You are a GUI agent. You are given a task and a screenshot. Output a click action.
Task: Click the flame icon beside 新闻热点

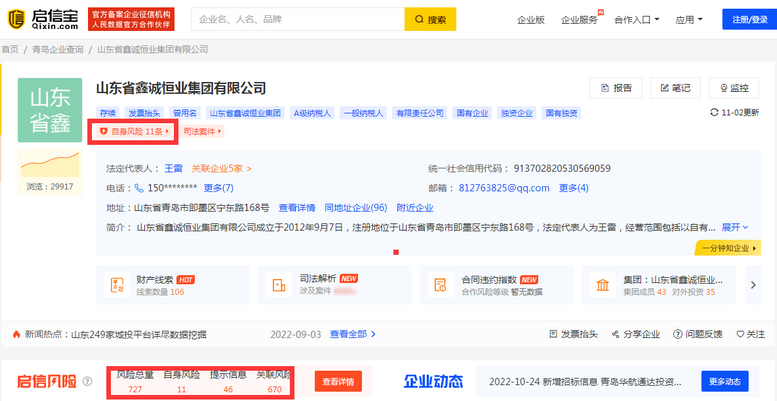16,334
